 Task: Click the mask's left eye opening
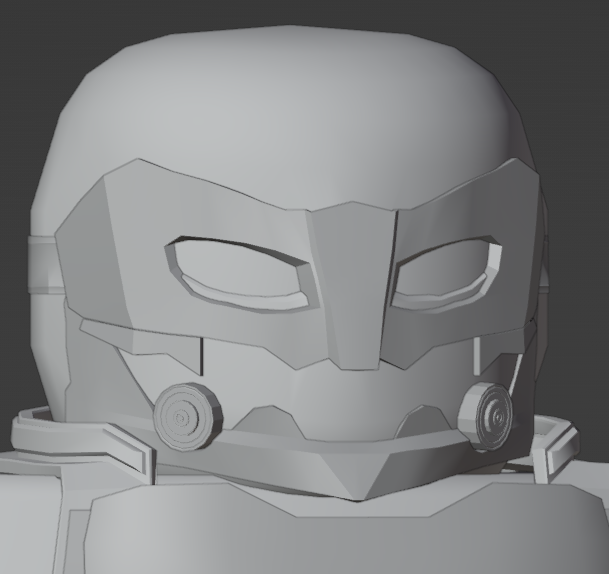pyautogui.click(x=243, y=274)
